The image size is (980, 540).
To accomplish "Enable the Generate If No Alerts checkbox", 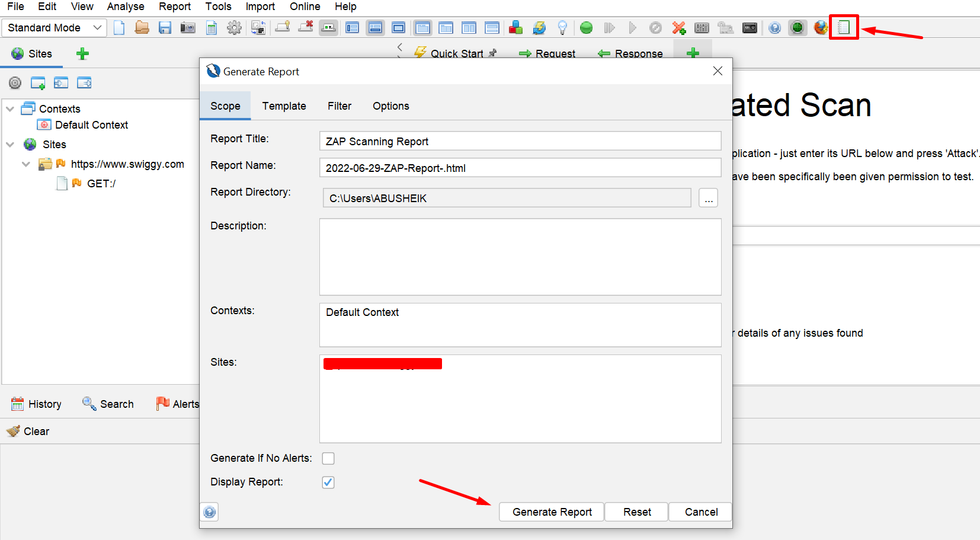I will click(x=328, y=458).
